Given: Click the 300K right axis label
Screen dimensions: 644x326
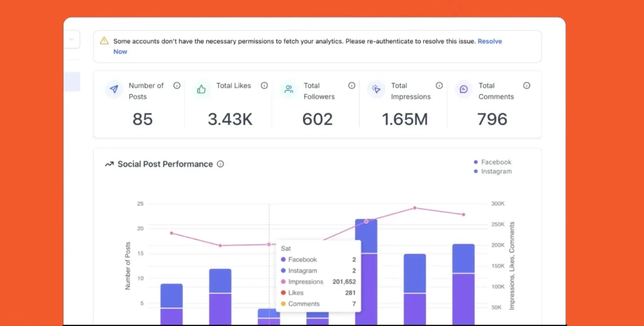Looking at the screenshot, I should point(498,204).
